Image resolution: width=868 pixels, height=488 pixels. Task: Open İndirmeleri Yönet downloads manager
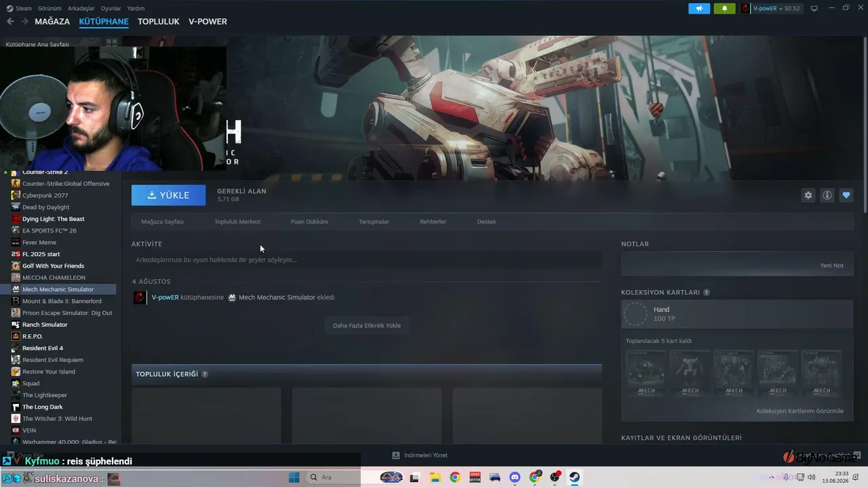click(420, 455)
